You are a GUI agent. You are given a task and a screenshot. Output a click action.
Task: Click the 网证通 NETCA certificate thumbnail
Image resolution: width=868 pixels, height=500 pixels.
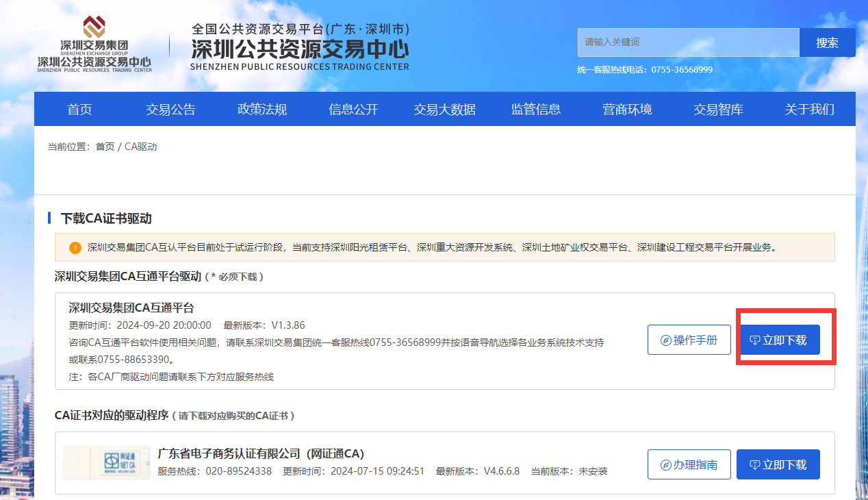coord(106,462)
